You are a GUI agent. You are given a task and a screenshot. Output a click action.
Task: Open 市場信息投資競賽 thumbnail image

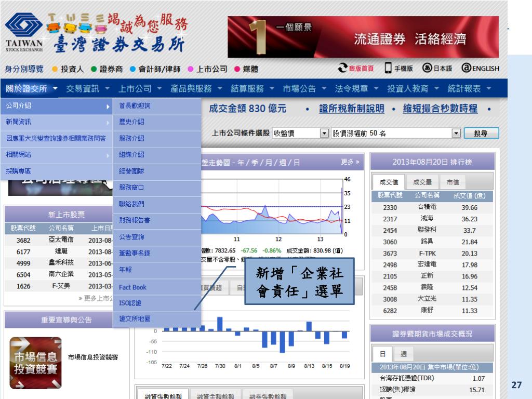coord(36,363)
